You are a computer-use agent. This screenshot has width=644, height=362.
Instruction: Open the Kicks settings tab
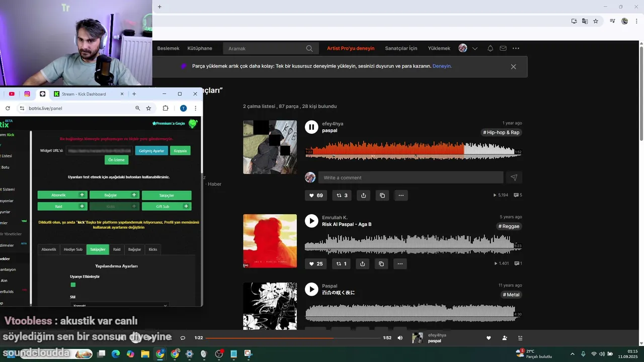click(x=153, y=249)
